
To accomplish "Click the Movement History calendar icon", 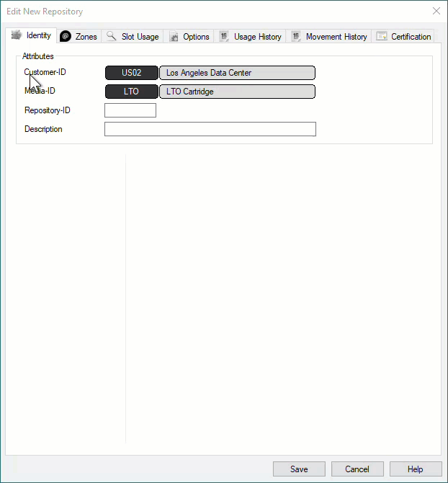I will click(x=296, y=36).
